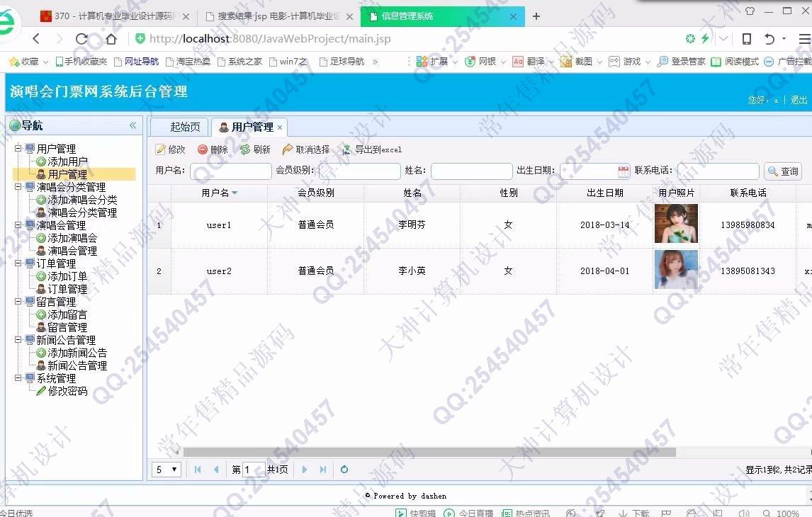Open the 网址导航 bookmark

(x=136, y=62)
